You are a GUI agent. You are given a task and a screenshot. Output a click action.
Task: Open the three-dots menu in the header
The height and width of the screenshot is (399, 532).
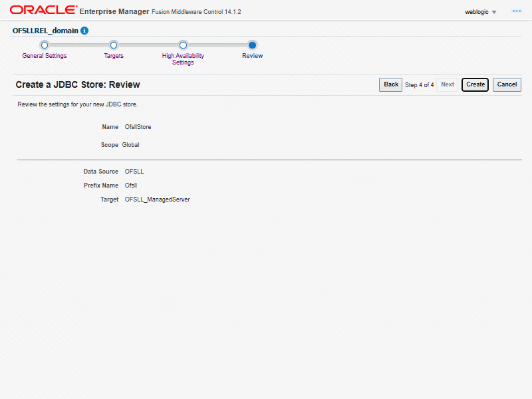pyautogui.click(x=517, y=11)
